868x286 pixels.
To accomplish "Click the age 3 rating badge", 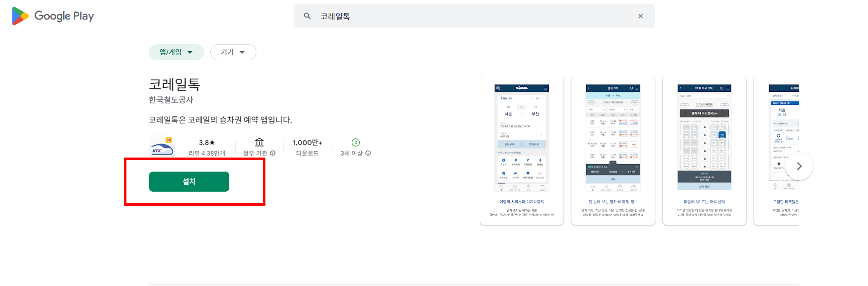I will coord(356,142).
